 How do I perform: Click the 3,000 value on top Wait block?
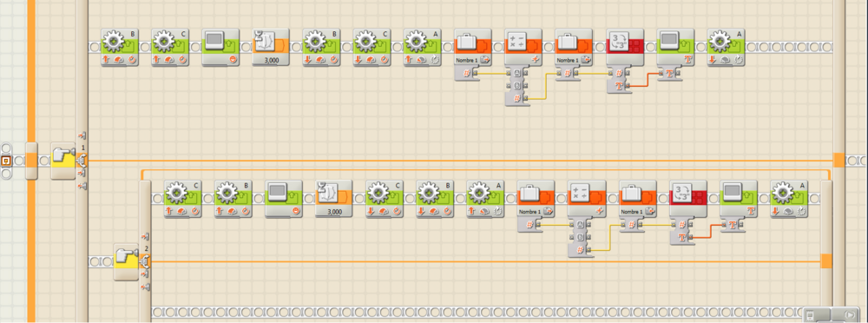[x=271, y=60]
